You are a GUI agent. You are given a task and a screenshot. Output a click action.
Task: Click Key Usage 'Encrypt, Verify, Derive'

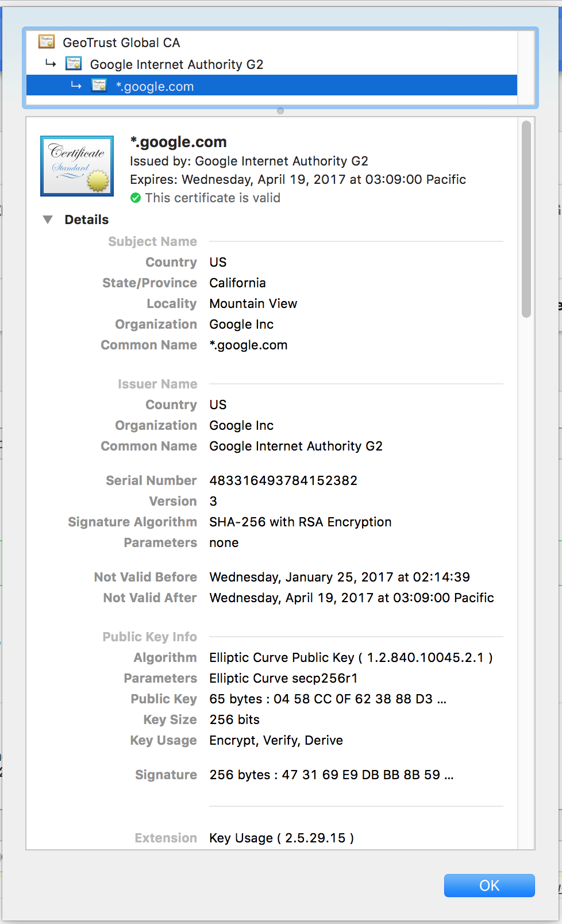pos(276,741)
